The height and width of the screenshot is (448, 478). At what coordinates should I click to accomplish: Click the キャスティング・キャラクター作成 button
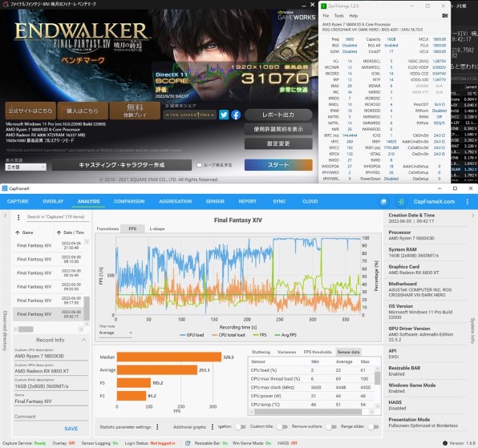click(122, 165)
